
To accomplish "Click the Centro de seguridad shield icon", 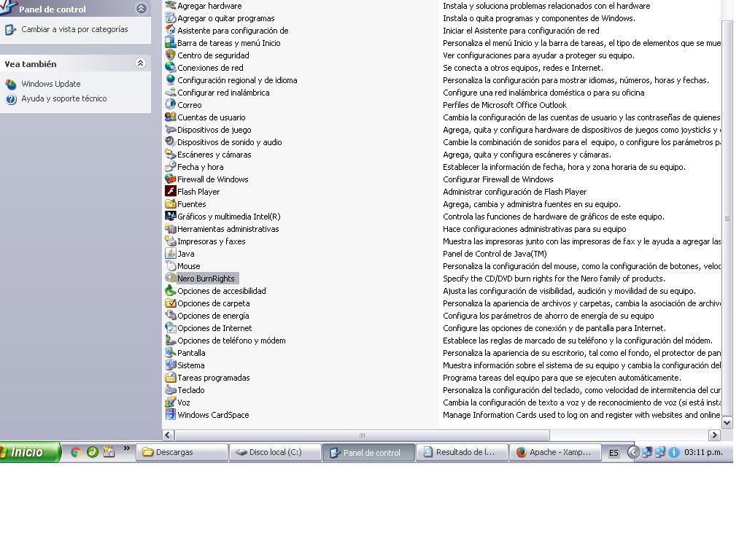I will (171, 55).
